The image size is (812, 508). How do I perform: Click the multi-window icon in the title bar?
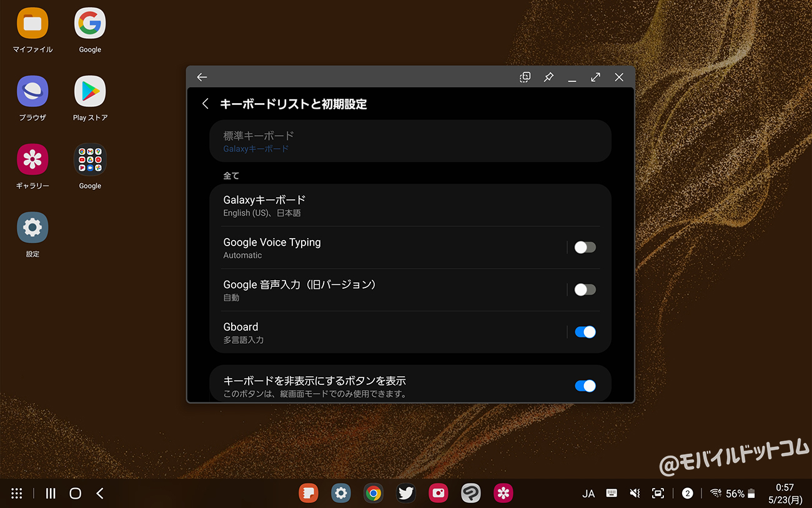pyautogui.click(x=525, y=77)
